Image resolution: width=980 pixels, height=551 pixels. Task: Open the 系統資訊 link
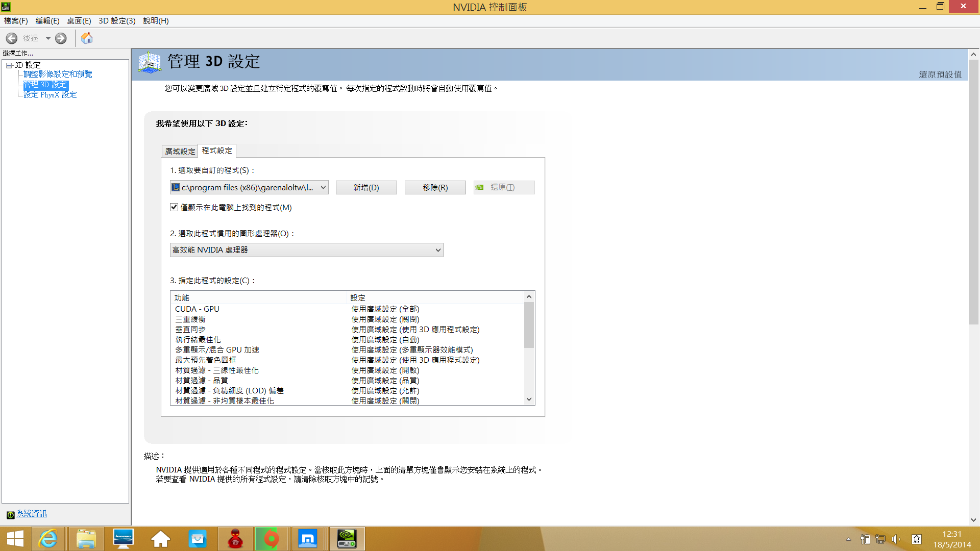pos(32,514)
